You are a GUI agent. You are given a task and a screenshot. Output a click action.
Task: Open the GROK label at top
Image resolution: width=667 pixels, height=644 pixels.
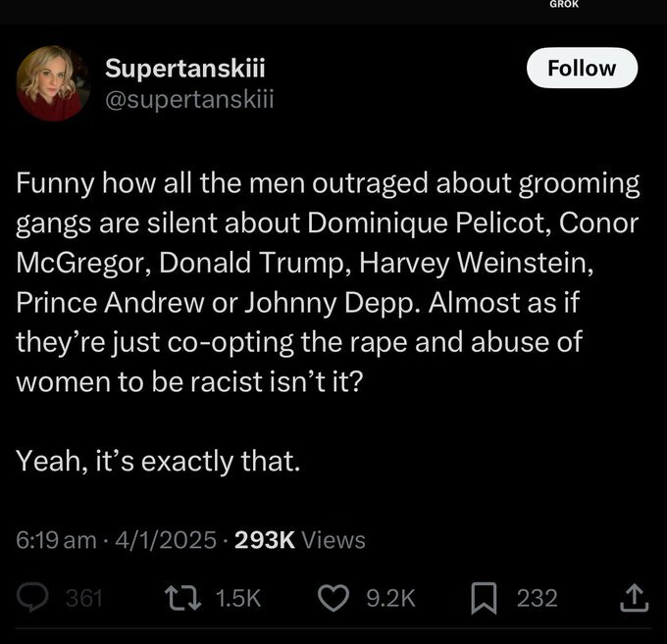coord(564,4)
